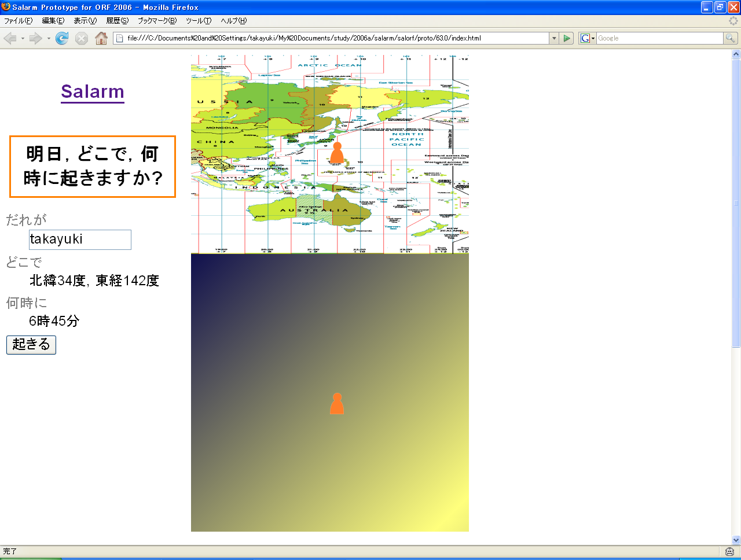Open the ファイル(F) menu

click(x=19, y=21)
